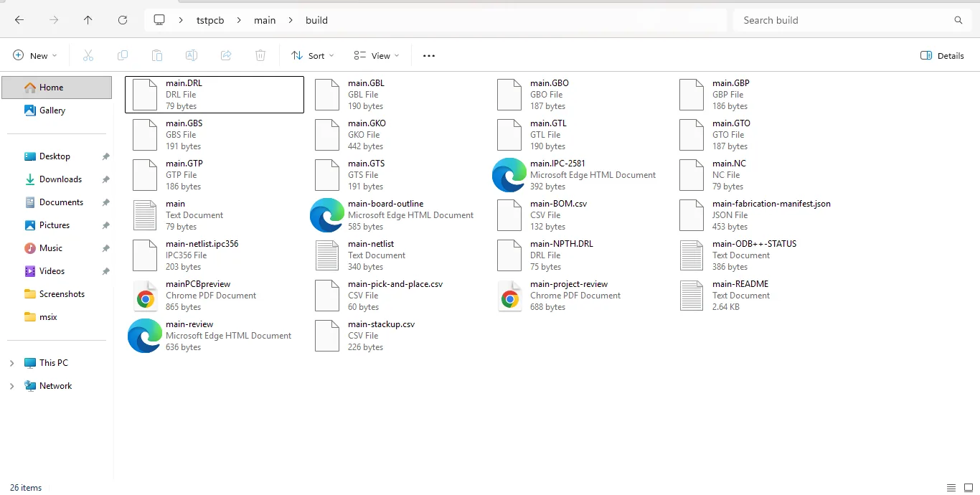980x495 pixels.
Task: Open the New dropdown menu
Action: coord(35,55)
